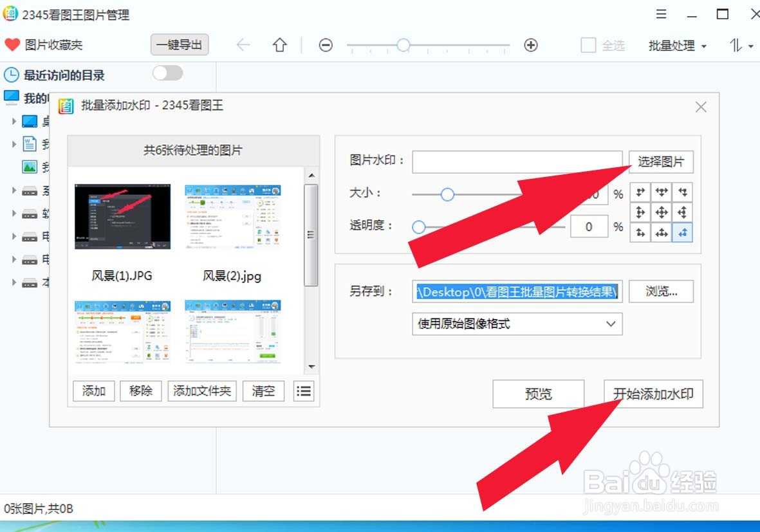This screenshot has height=532, width=760.
Task: Expand the documents tree node
Action: [x=14, y=144]
